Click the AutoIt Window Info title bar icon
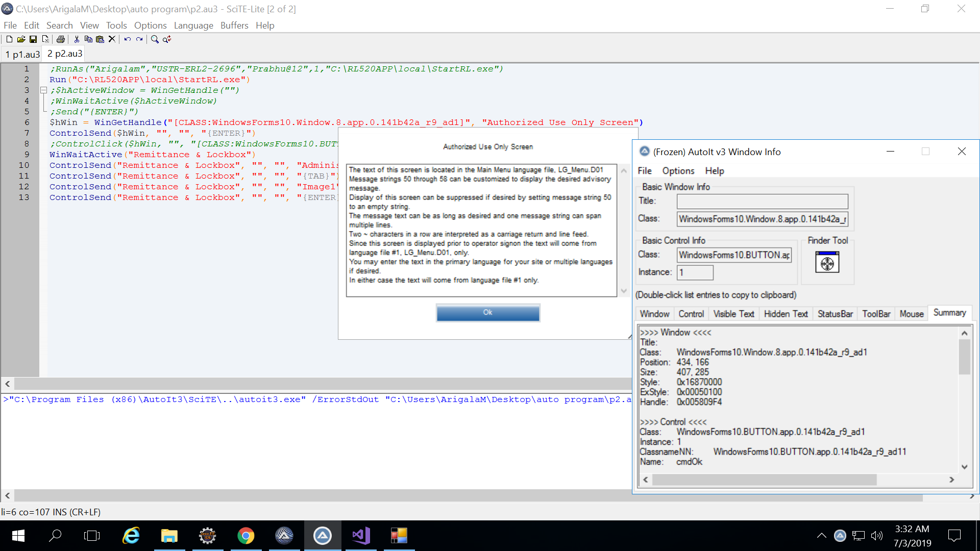This screenshot has width=980, height=551. [x=645, y=152]
